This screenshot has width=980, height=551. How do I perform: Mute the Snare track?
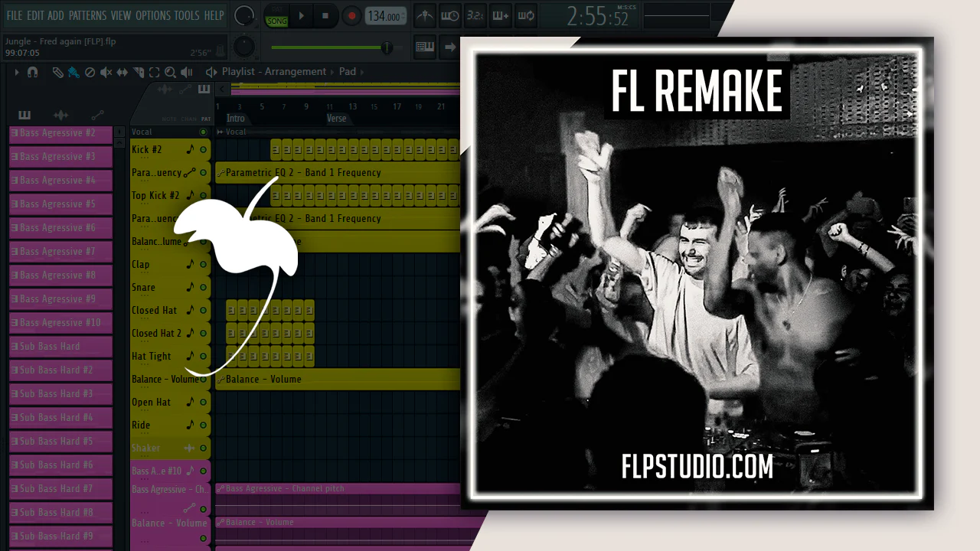pyautogui.click(x=203, y=288)
